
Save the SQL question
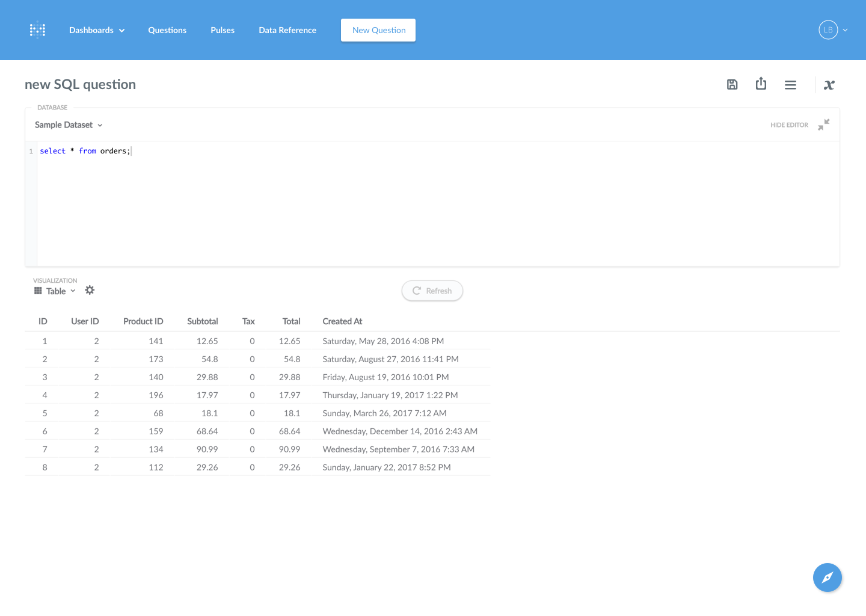(x=732, y=84)
